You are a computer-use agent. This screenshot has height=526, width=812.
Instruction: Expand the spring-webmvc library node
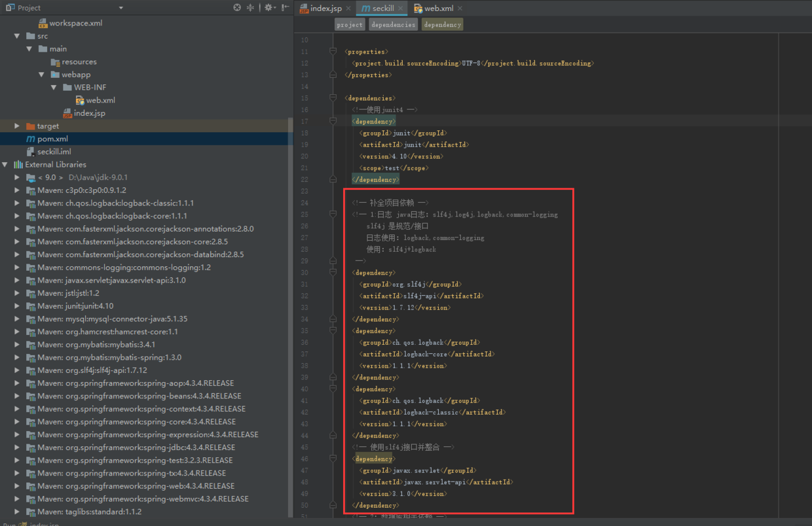[18, 499]
